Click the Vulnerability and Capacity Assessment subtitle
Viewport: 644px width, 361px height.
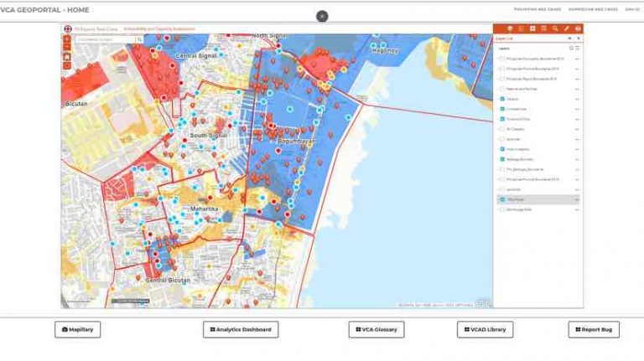(x=159, y=28)
